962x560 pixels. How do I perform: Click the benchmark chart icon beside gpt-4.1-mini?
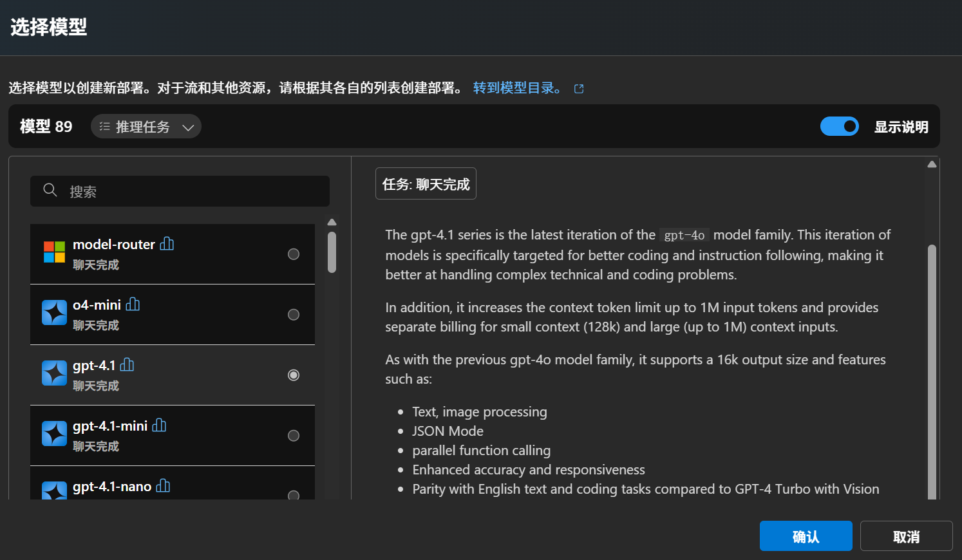pyautogui.click(x=159, y=425)
